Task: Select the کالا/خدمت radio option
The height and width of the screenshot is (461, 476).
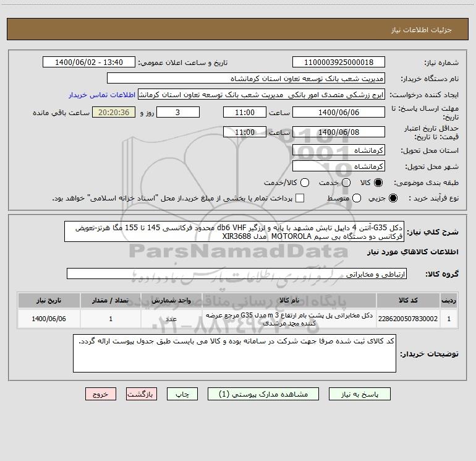Action: [x=305, y=183]
